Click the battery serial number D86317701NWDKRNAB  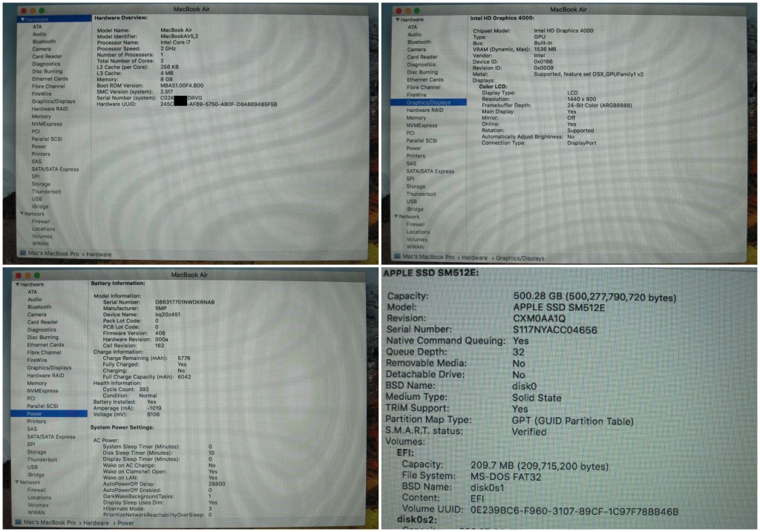coord(185,302)
